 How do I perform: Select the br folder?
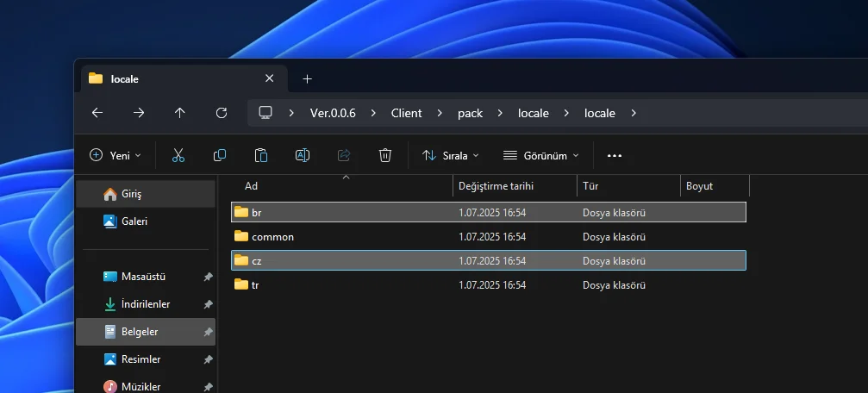coord(488,212)
